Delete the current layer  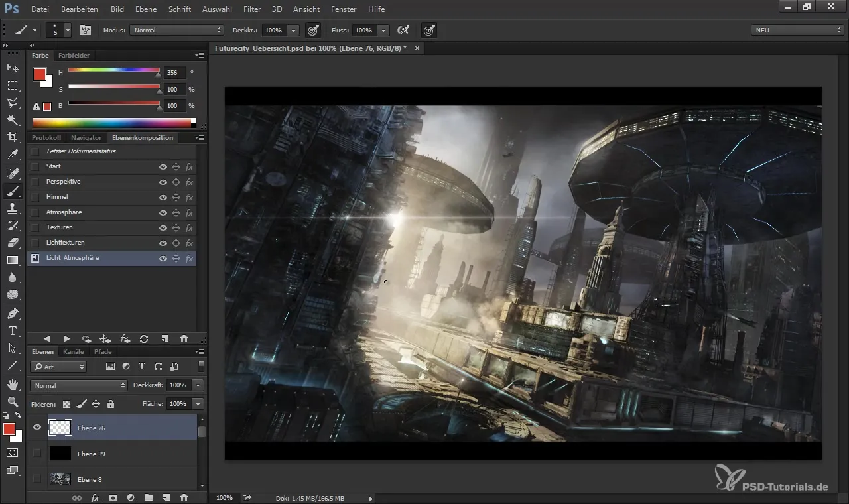[184, 497]
